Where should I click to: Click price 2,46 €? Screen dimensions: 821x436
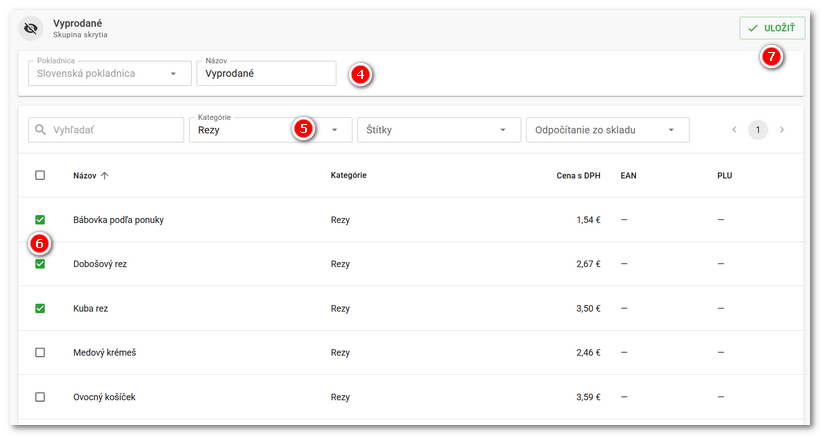click(589, 352)
